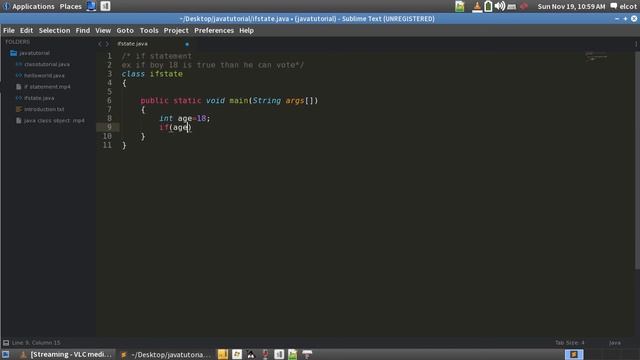
Task: Click the helloworld.java file type icon
Action: [18, 76]
